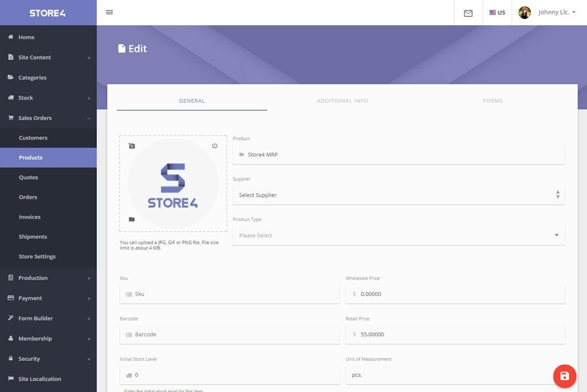
Task: Click the dollar sign in Retail Price
Action: coord(354,334)
